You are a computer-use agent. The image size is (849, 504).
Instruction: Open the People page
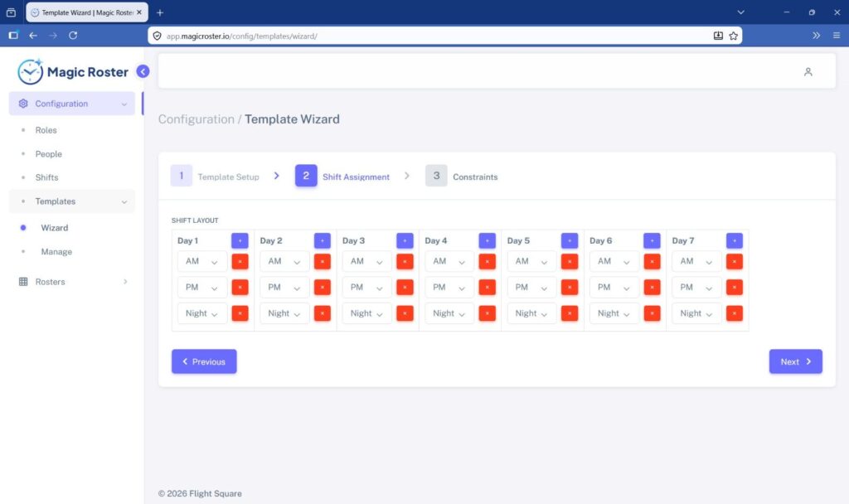(x=49, y=153)
